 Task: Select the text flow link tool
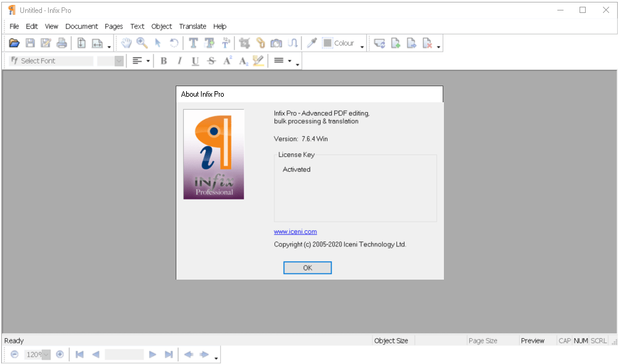[292, 43]
